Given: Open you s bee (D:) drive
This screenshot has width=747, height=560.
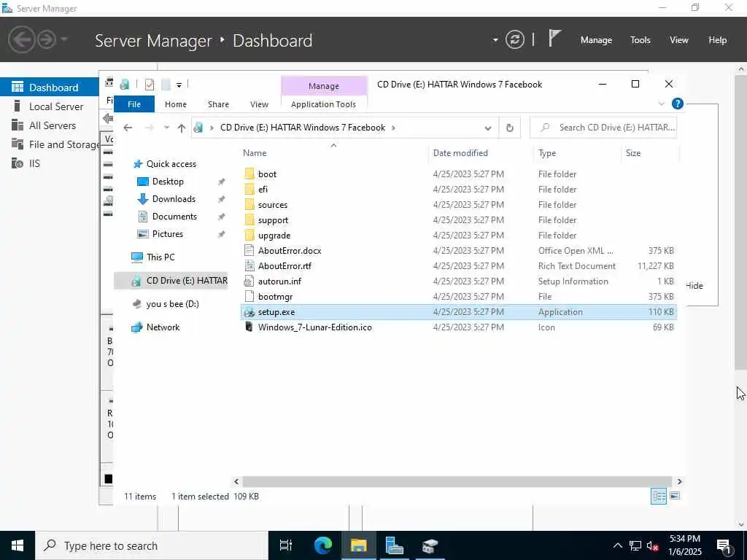Looking at the screenshot, I should pyautogui.click(x=172, y=304).
